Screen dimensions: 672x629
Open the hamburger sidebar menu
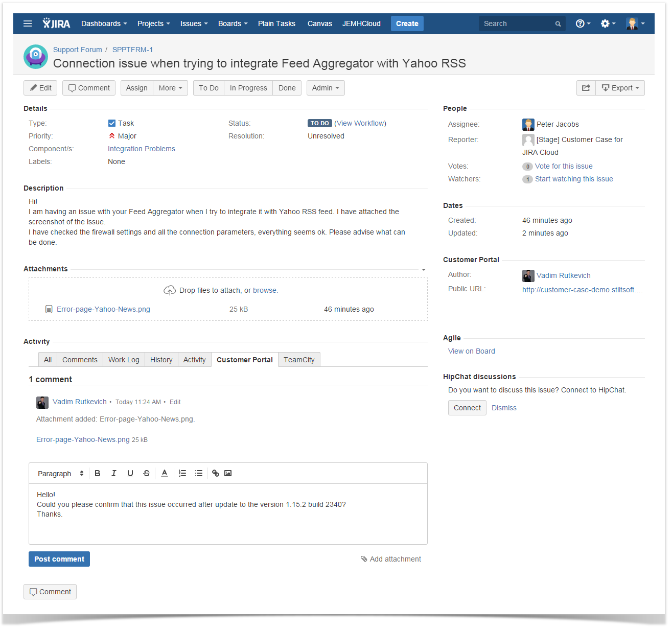pos(28,24)
